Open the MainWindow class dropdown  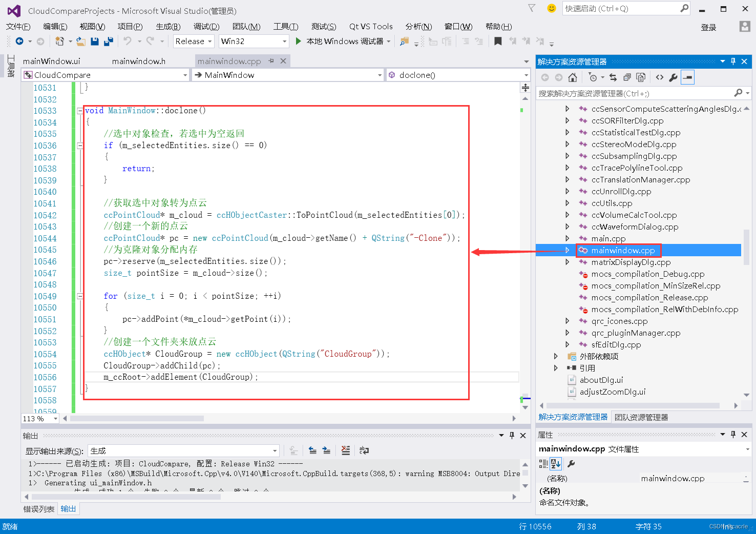click(x=288, y=75)
